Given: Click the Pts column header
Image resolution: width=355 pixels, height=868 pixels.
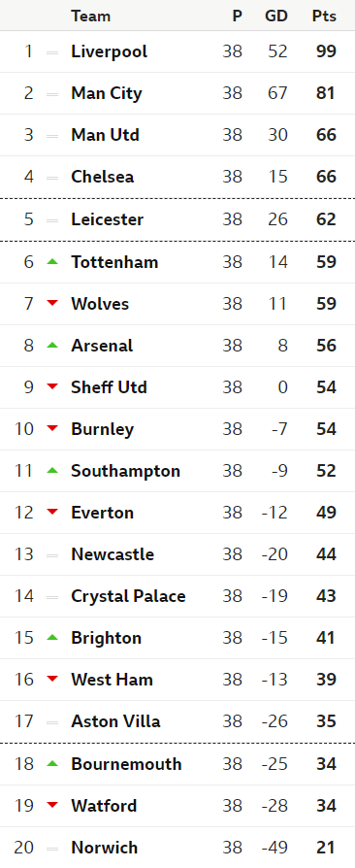Looking at the screenshot, I should pos(324,17).
